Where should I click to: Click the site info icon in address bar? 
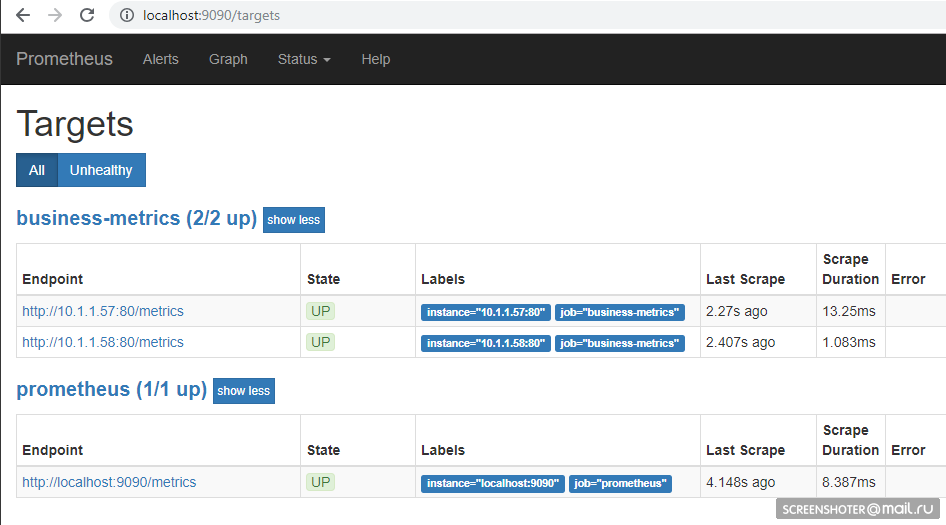(127, 16)
